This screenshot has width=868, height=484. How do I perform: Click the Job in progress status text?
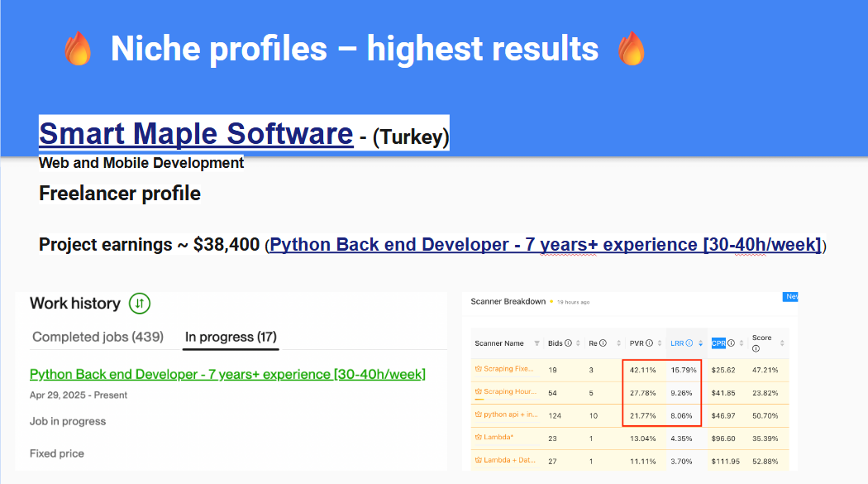tap(68, 421)
